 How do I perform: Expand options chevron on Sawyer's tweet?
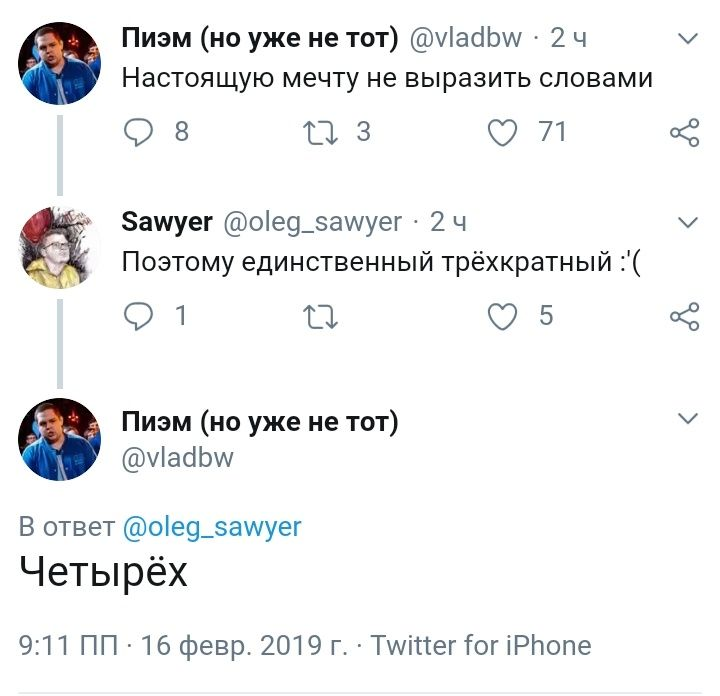[688, 222]
